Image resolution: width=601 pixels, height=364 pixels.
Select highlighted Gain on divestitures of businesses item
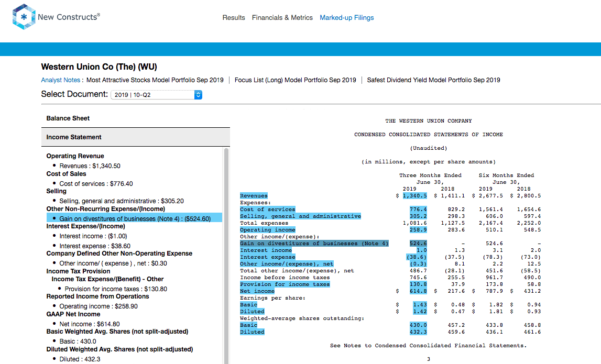(135, 218)
